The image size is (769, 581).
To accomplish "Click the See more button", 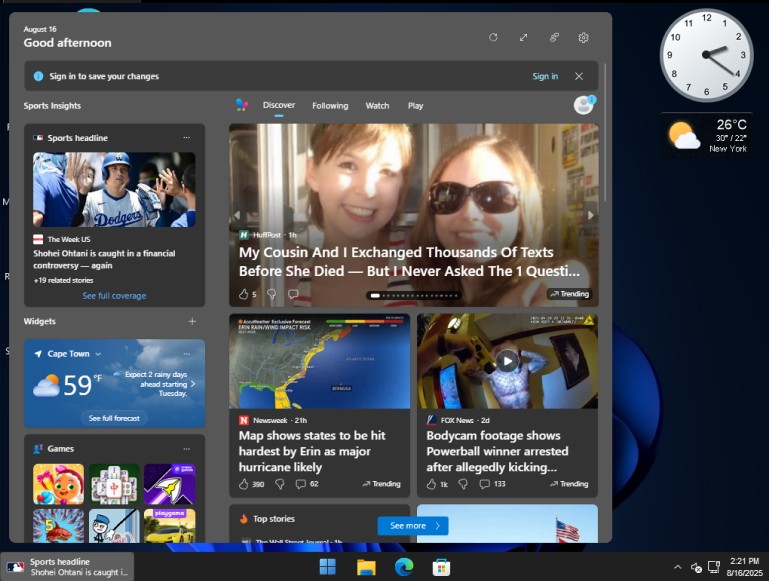I will pos(413,526).
